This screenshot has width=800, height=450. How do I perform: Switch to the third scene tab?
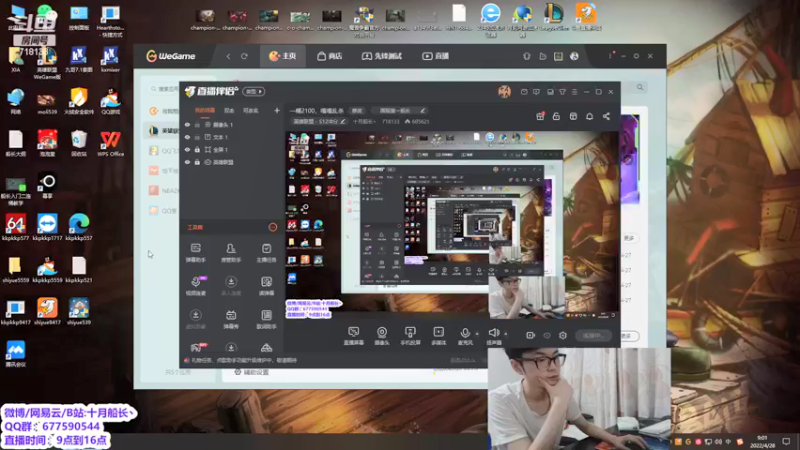[x=251, y=110]
